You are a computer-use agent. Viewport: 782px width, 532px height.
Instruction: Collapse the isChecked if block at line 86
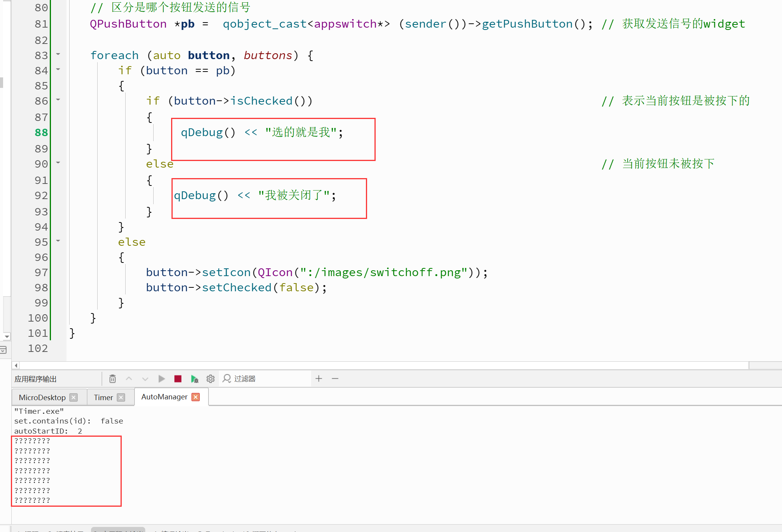point(58,100)
